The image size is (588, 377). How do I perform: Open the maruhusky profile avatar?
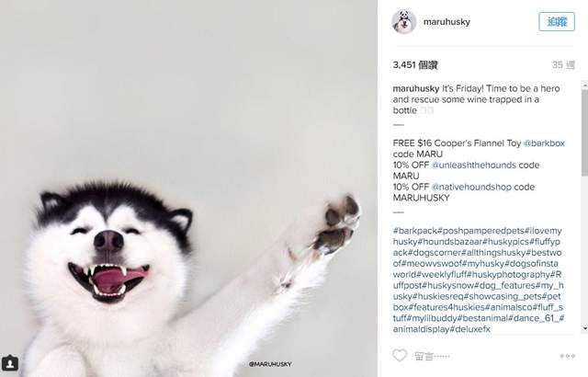404,22
